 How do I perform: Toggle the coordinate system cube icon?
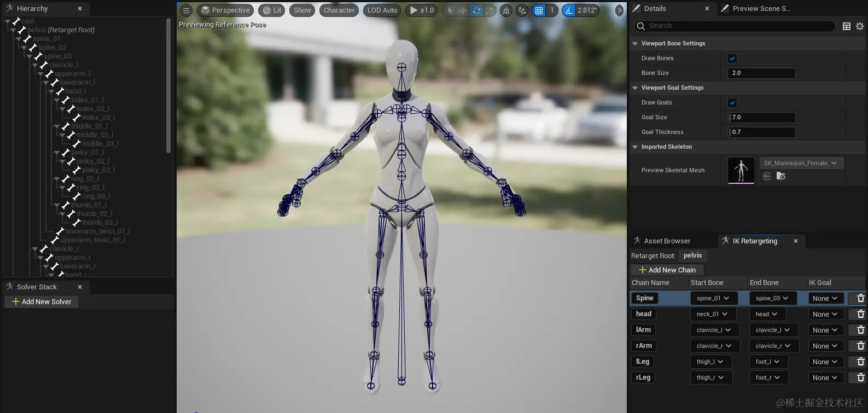click(506, 10)
